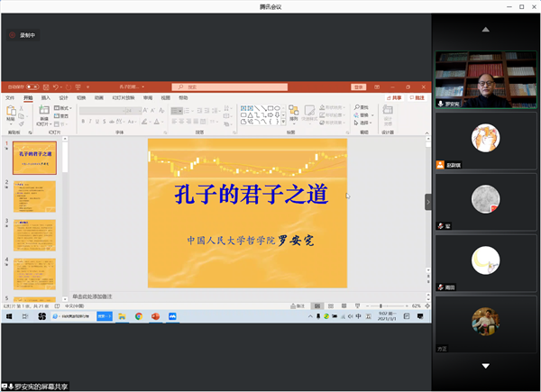The image size is (541, 392).
Task: Open the 插入 ribbon tab
Action: point(45,97)
